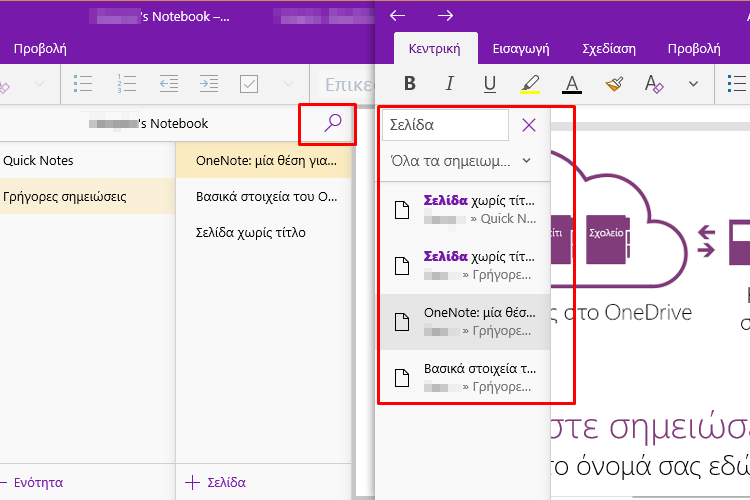Screen dimensions: 750x500
Task: Toggle Bold formatting
Action: pos(409,84)
